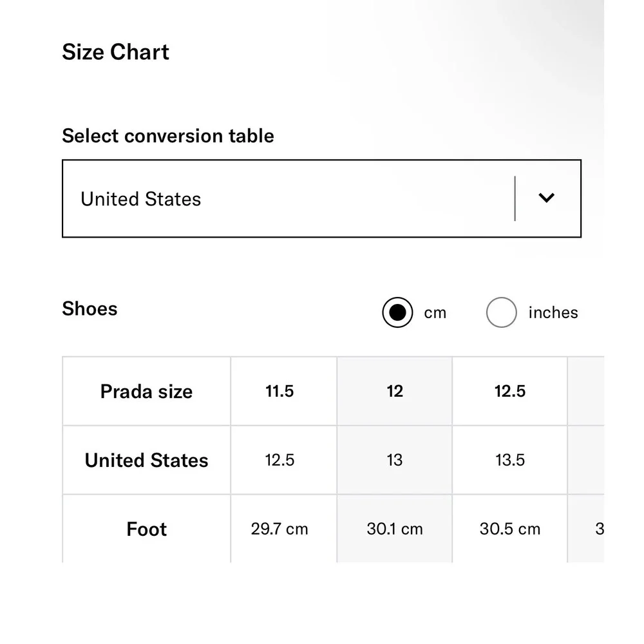Select Prada size 12.5 cell
This screenshot has width=644, height=644.
tap(509, 392)
